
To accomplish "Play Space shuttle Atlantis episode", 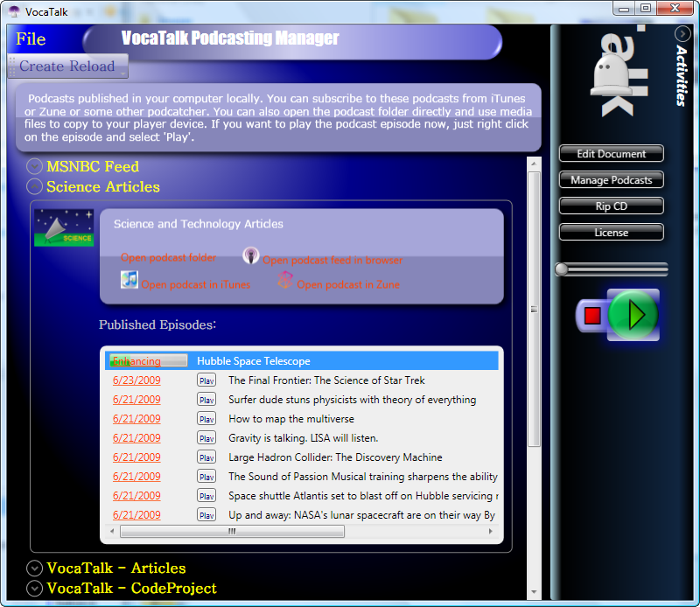I will (206, 495).
